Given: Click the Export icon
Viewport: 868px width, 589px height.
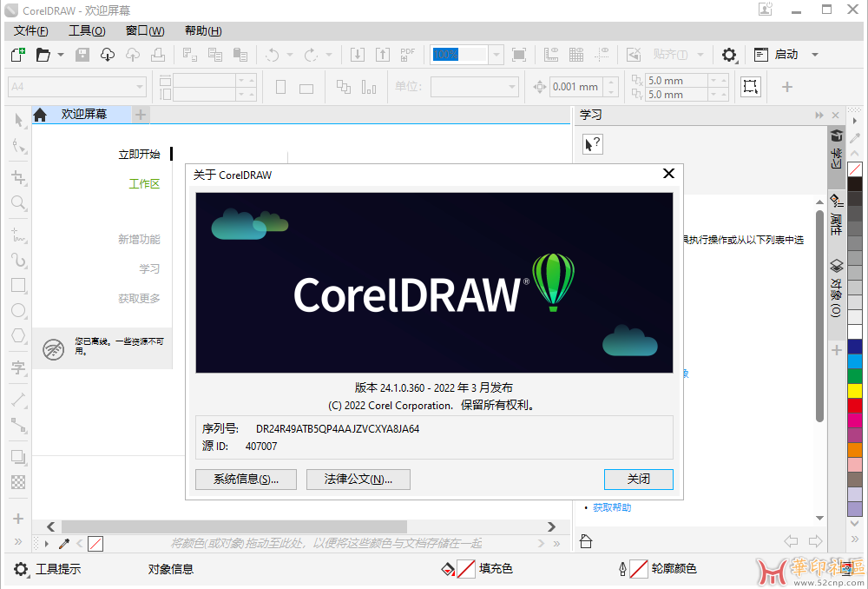Looking at the screenshot, I should click(383, 55).
